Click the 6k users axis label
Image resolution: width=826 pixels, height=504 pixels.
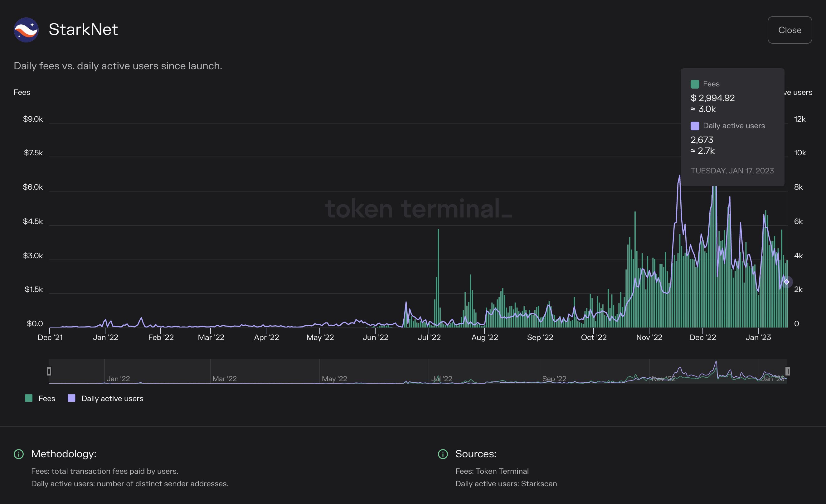798,221
